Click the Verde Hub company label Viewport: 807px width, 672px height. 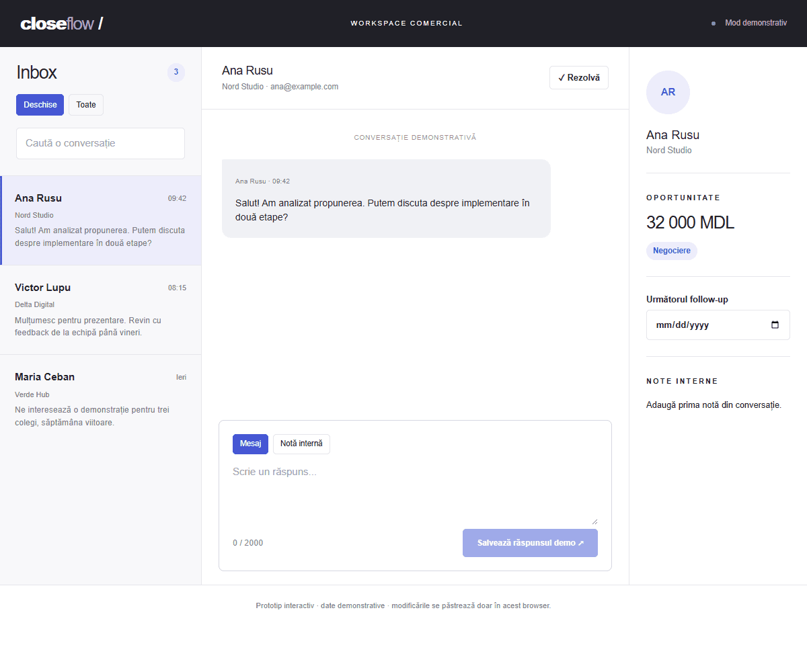pyautogui.click(x=32, y=394)
